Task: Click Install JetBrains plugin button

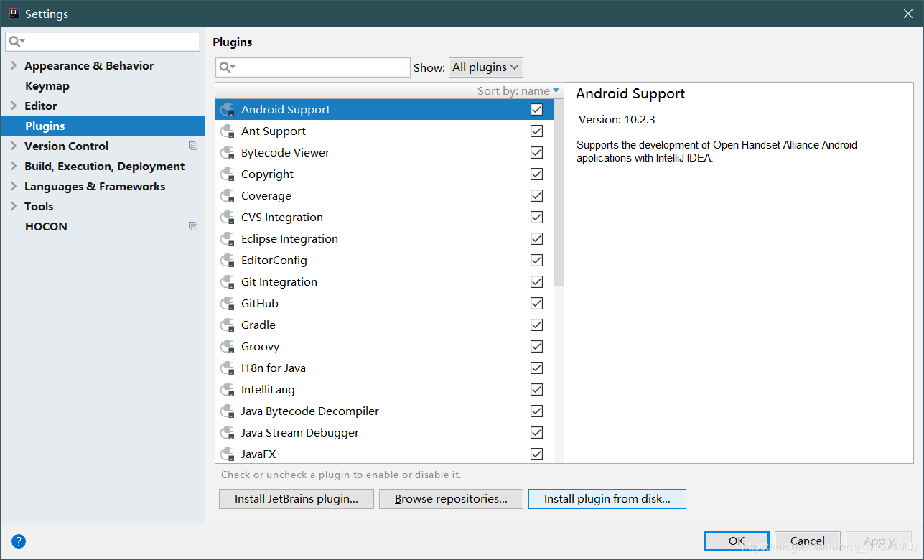Action: 297,499
